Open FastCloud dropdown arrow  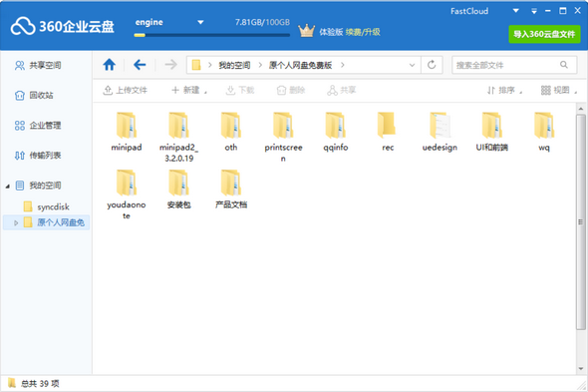point(516,11)
